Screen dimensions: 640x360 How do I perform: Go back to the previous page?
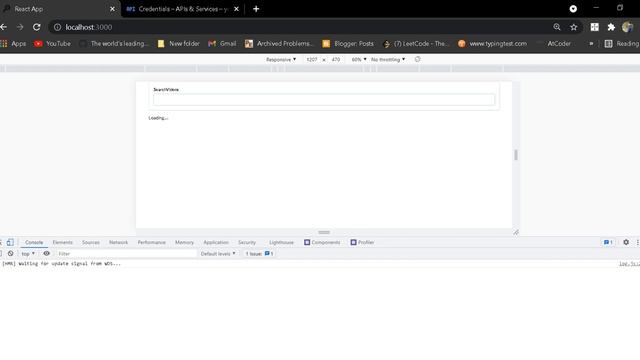click(x=4, y=27)
